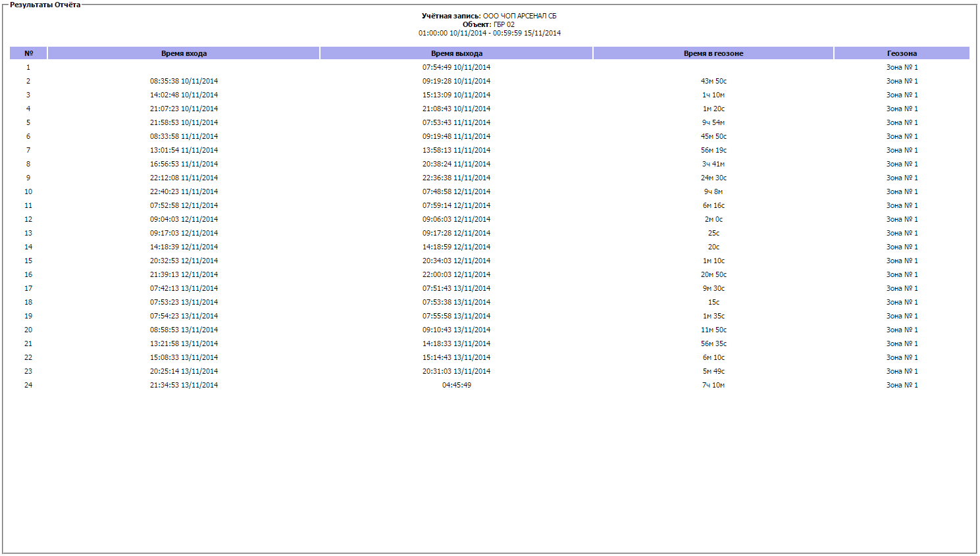Viewport: 980px width, 556px height.
Task: Select duration cell 7ч 10м
Action: coord(713,385)
